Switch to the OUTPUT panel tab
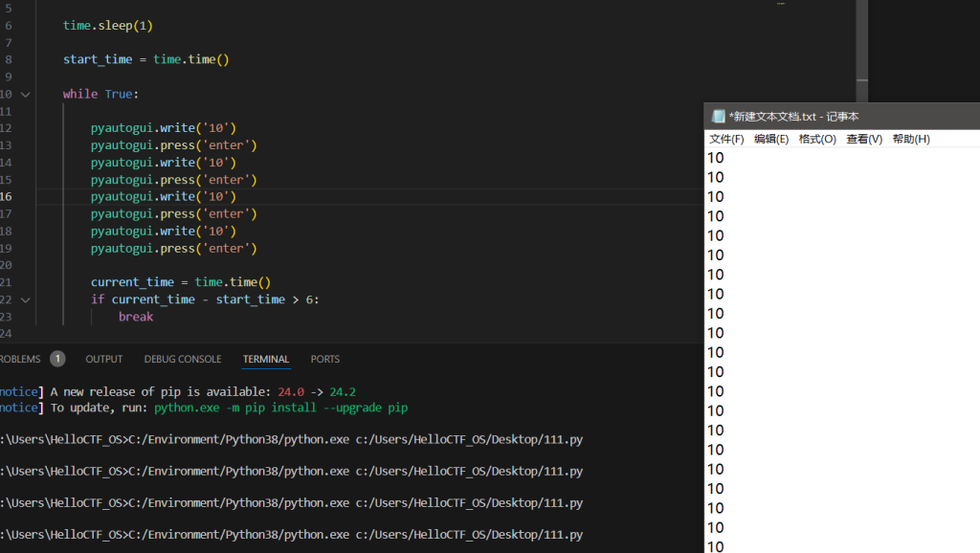 click(103, 360)
